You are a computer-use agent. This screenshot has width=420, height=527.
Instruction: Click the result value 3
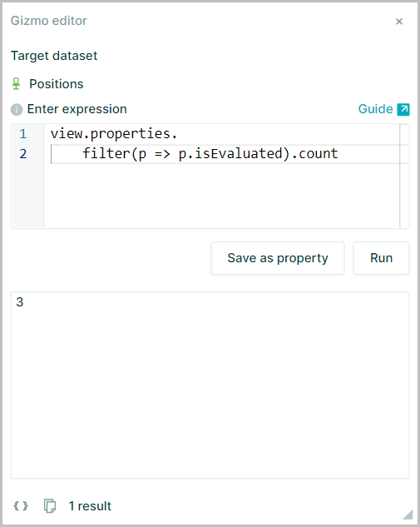tap(20, 302)
